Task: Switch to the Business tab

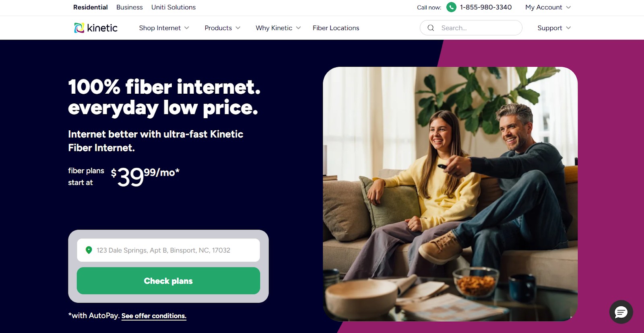Action: (x=130, y=7)
